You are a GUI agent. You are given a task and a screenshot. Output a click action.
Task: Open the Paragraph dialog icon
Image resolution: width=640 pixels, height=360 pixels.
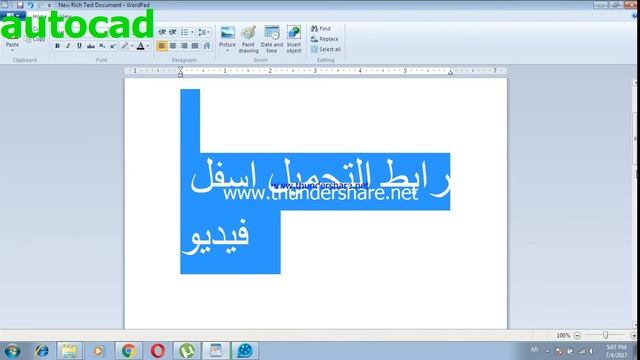[x=207, y=46]
